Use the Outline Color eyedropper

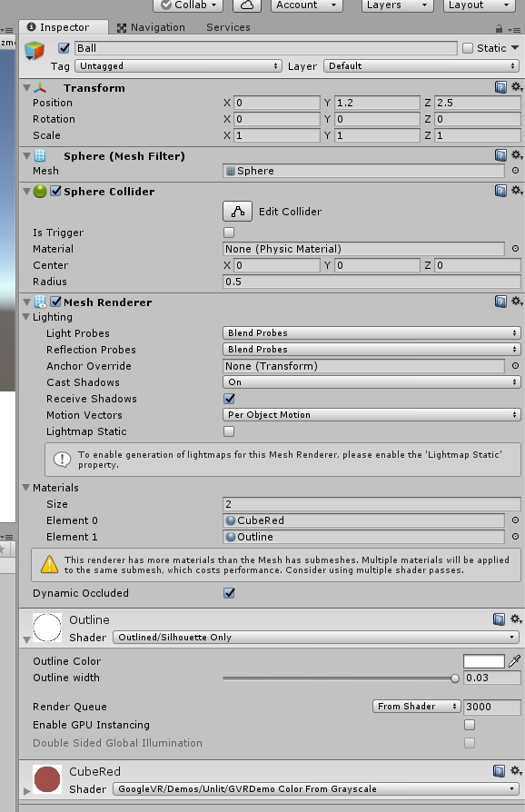(514, 661)
